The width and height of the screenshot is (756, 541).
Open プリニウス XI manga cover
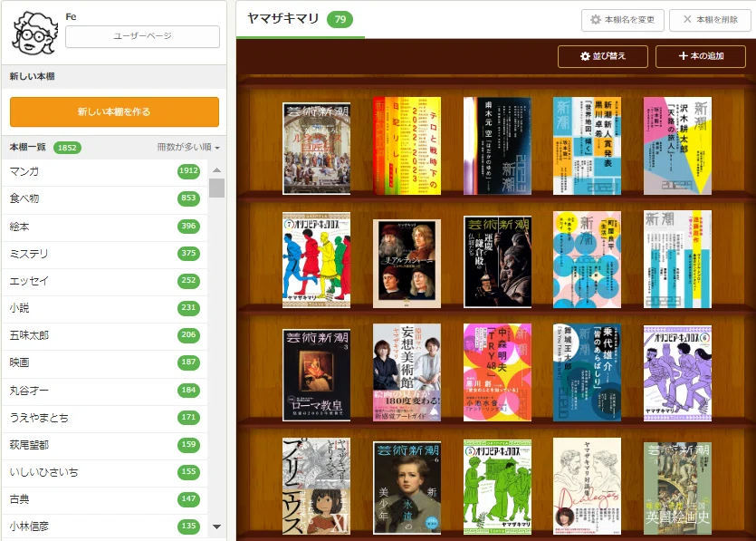(316, 486)
